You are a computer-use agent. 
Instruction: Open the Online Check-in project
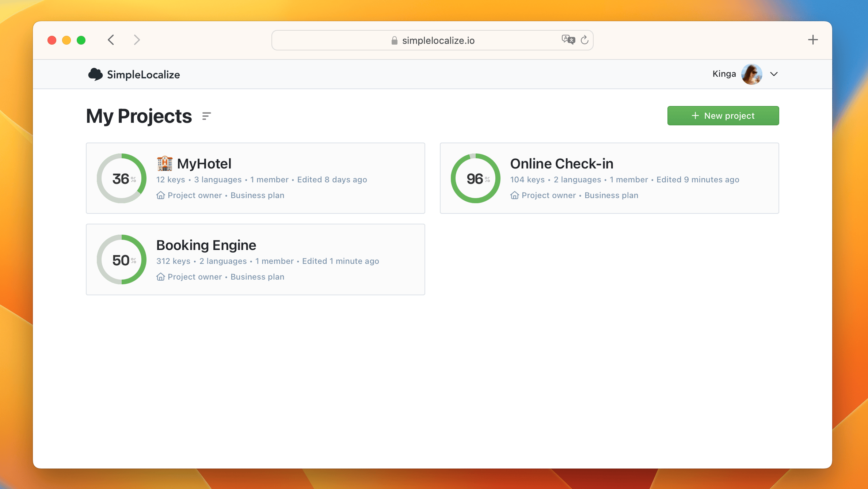coord(609,178)
